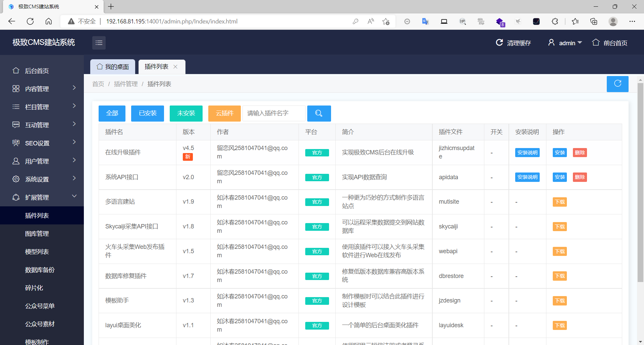Click the 后台首页 home icon in sidebar
Image resolution: width=644 pixels, height=345 pixels.
pos(16,71)
